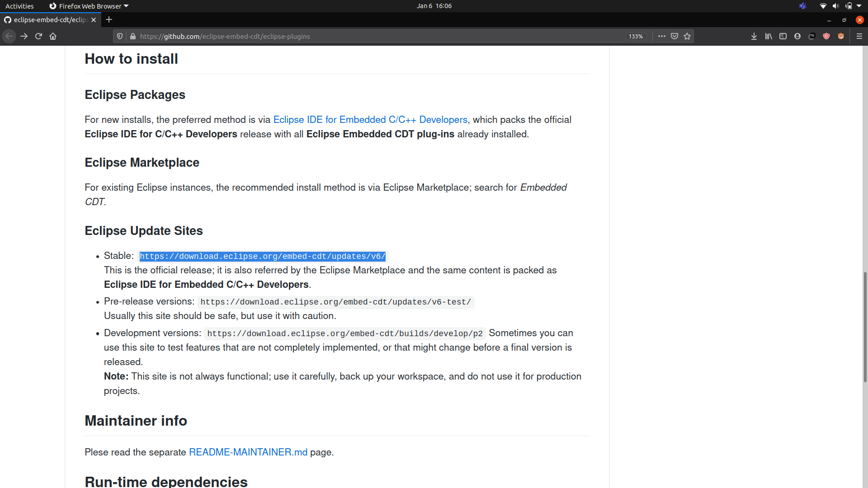Save page to Pocket
Image resolution: width=868 pixels, height=488 pixels.
click(x=674, y=36)
